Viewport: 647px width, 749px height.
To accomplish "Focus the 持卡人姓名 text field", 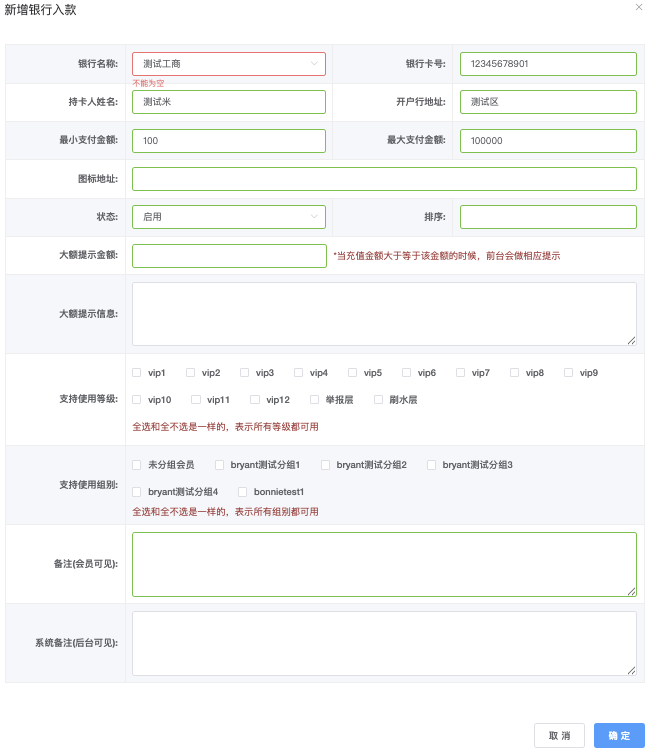I will (x=229, y=102).
